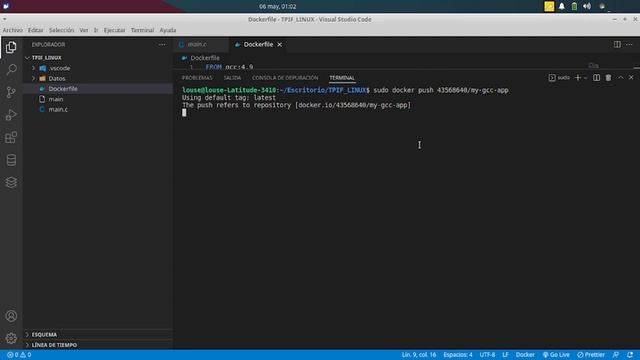Kill terminal with trash icon
The height and width of the screenshot is (360, 640).
point(608,78)
